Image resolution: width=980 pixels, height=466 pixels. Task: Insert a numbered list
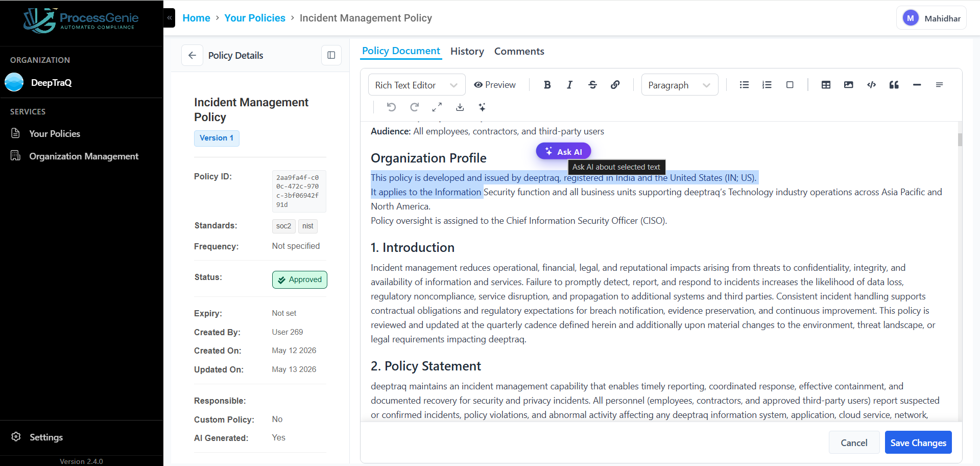pyautogui.click(x=767, y=85)
